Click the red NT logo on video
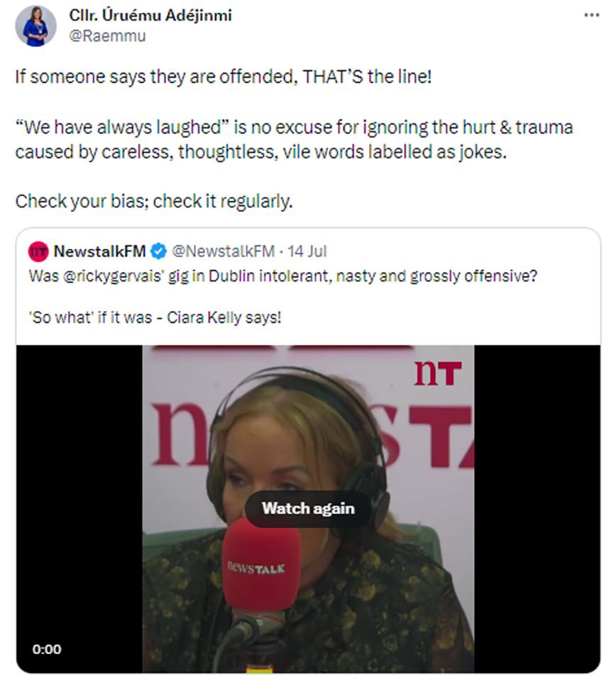 [x=438, y=373]
